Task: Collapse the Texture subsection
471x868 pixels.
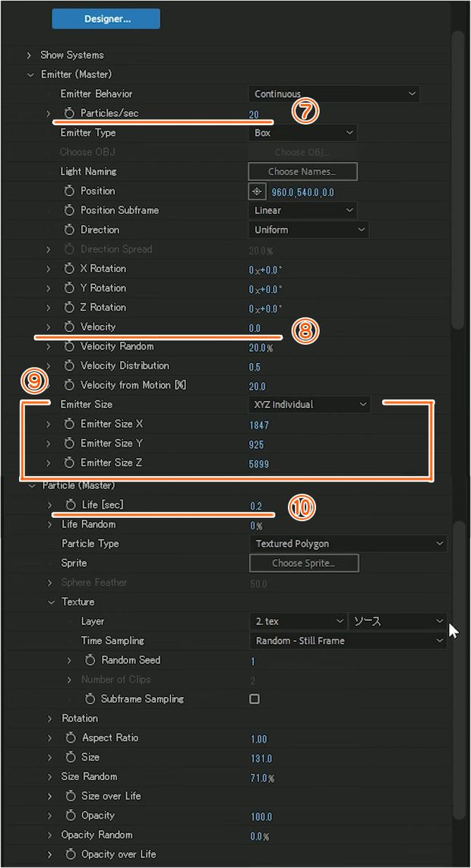Action: (52, 601)
